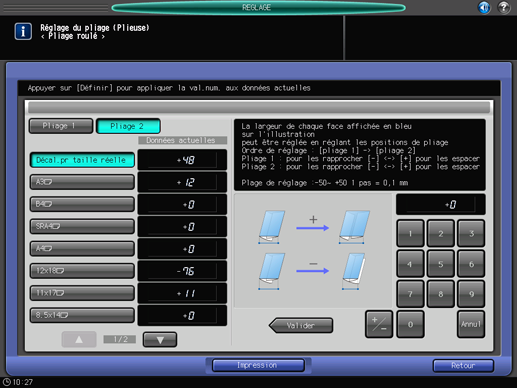Image resolution: width=517 pixels, height=388 pixels.
Task: Click the clock icon by 10:27
Action: coord(6,382)
